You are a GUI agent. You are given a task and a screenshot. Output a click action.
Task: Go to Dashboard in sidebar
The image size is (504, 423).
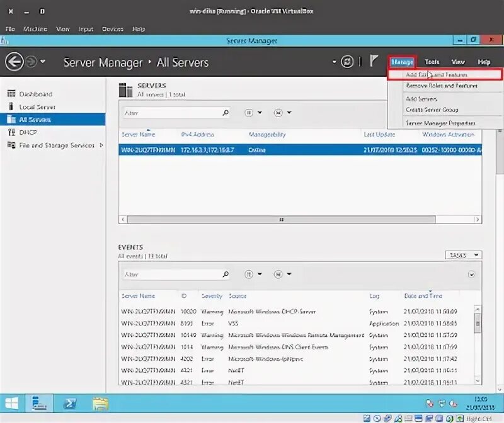[x=35, y=94]
